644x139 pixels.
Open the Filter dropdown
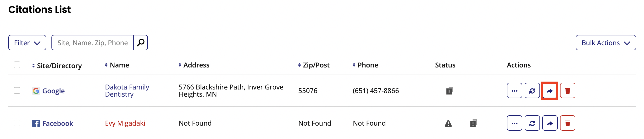(x=27, y=43)
